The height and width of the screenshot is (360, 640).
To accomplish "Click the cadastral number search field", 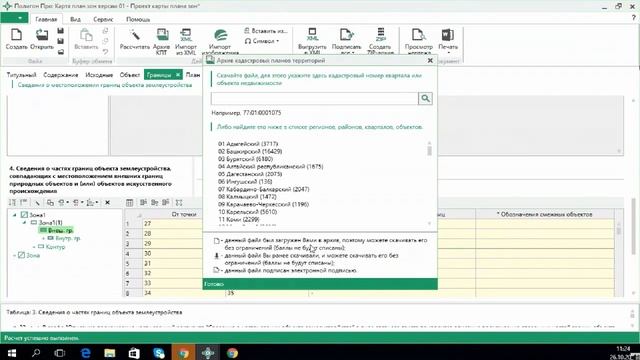I will (314, 98).
